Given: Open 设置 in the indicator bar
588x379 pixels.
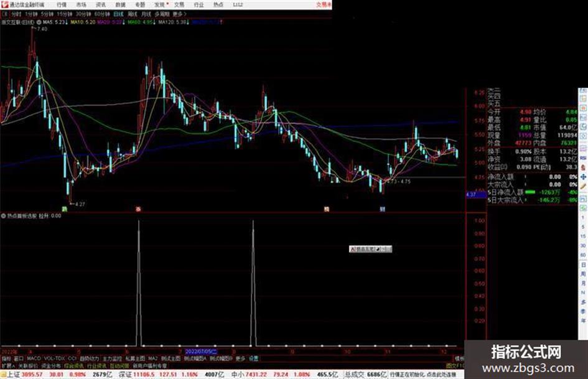Looking at the screenshot, I should (253, 358).
